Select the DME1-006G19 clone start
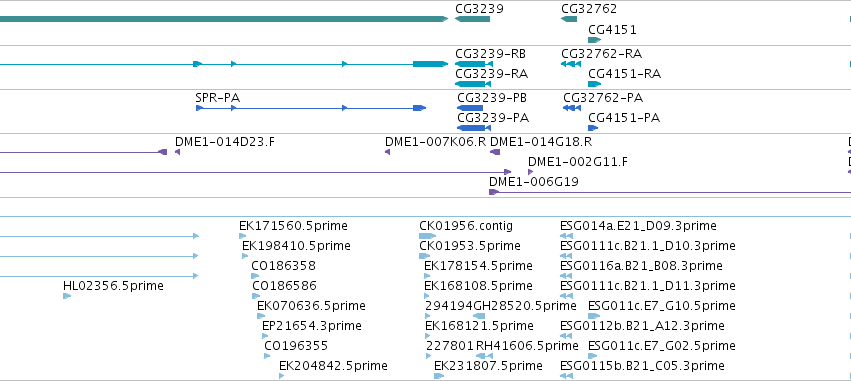The image size is (851, 381). [x=494, y=192]
